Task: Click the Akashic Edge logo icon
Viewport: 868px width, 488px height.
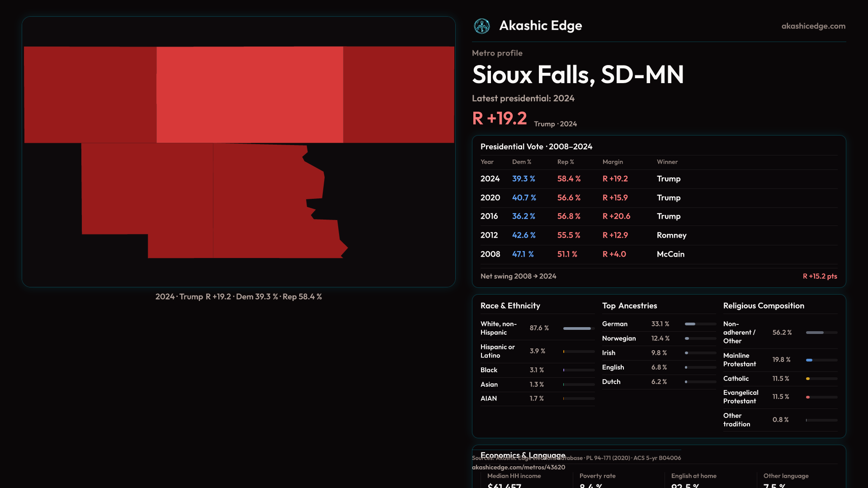Action: click(482, 26)
